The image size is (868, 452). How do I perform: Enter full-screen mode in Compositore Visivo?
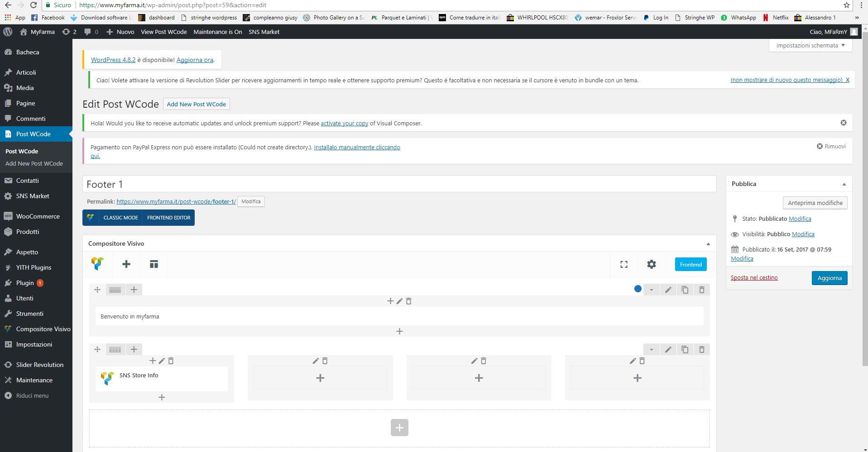tap(623, 264)
